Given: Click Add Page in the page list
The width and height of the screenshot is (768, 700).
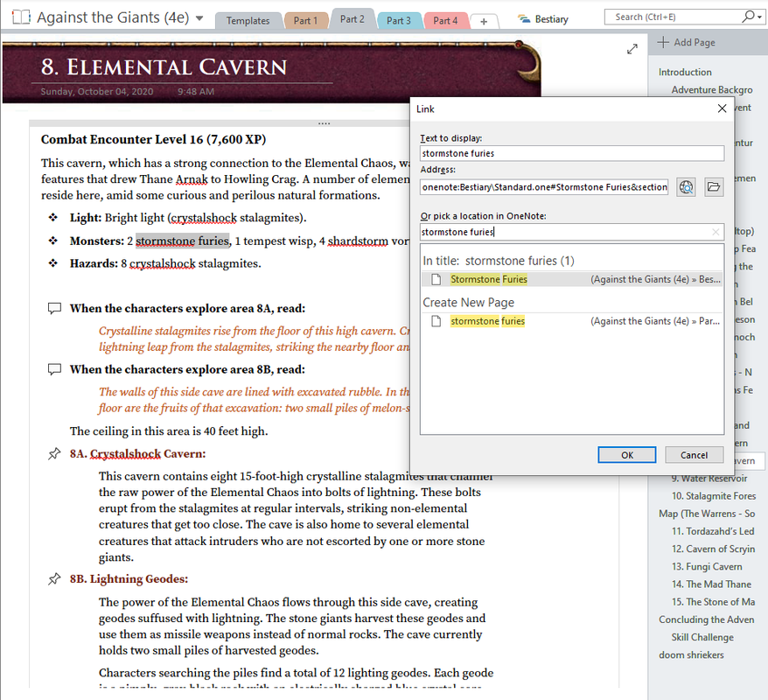Looking at the screenshot, I should [x=687, y=43].
